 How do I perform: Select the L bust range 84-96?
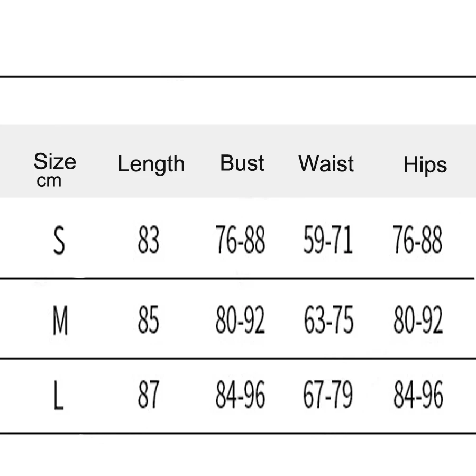click(x=240, y=395)
